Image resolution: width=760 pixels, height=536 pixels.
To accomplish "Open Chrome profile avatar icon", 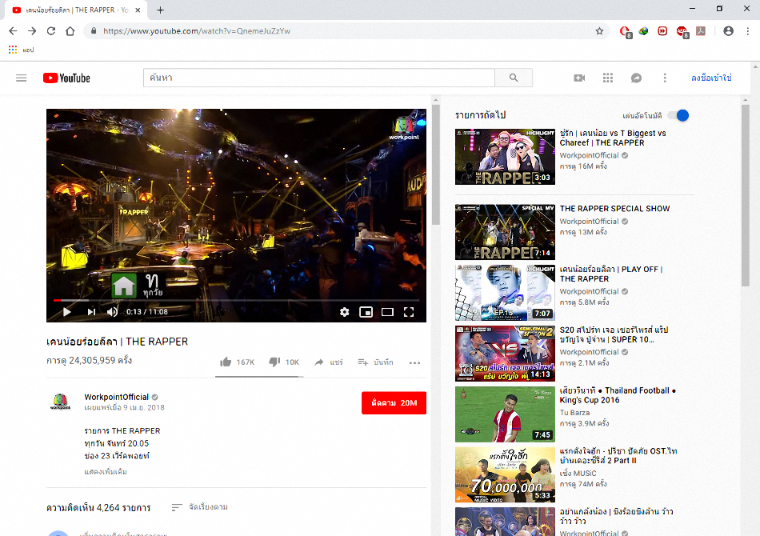I will (728, 31).
